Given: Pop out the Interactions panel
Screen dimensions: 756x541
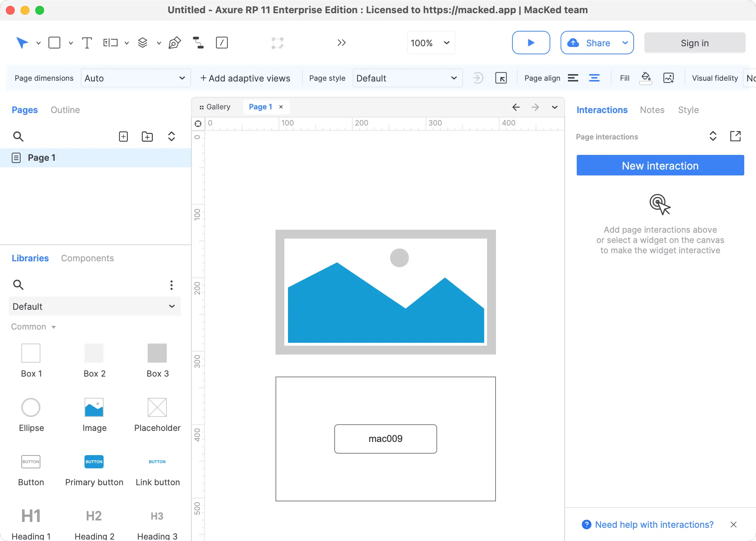Looking at the screenshot, I should pos(735,136).
